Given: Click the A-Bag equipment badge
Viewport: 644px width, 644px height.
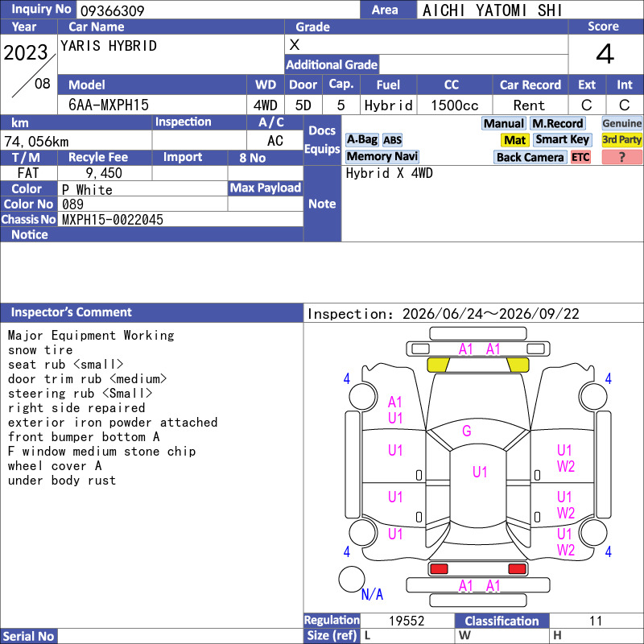Looking at the screenshot, I should click(361, 139).
